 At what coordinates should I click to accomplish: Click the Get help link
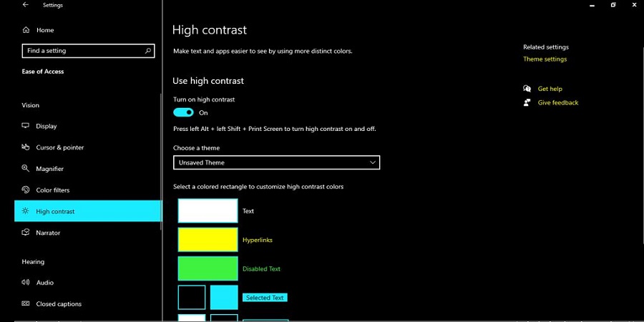click(x=550, y=89)
